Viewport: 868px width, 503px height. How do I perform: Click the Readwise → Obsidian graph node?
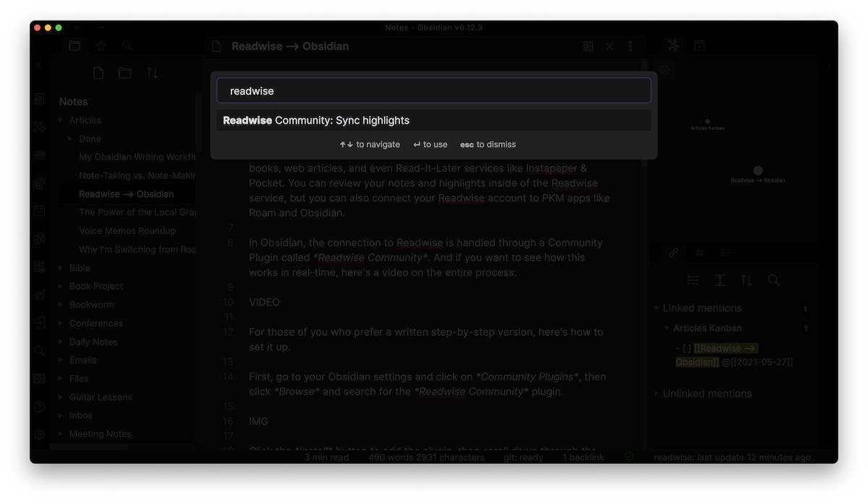(x=757, y=171)
